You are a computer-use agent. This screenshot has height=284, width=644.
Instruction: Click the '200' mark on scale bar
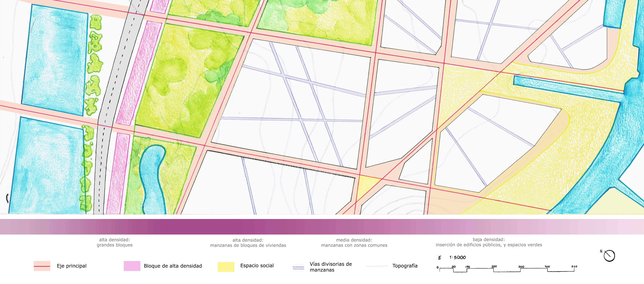[x=494, y=267]
